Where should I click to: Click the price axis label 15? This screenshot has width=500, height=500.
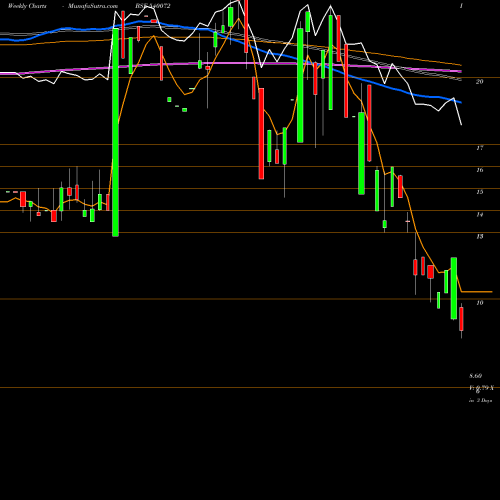point(479,192)
